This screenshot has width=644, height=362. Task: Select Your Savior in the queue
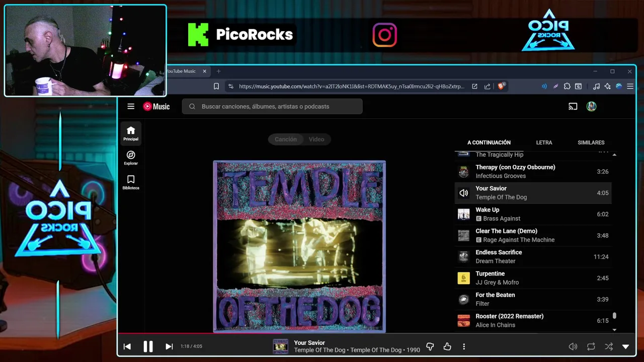click(533, 193)
